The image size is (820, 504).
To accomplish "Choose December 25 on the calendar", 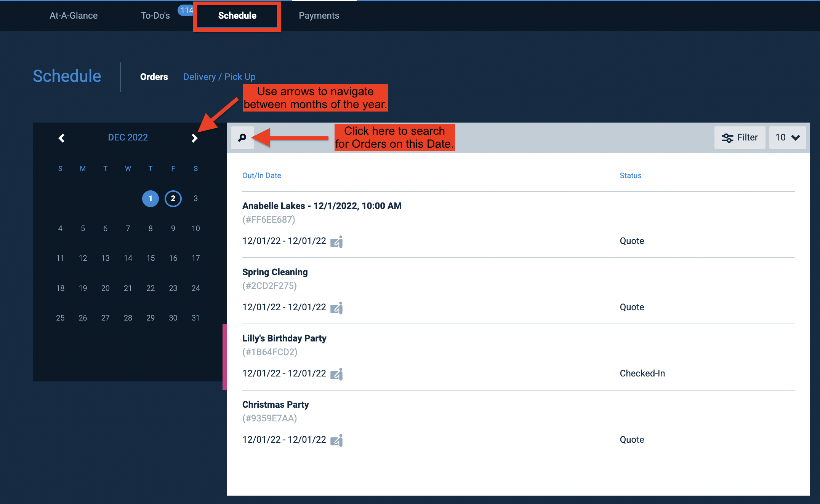I will 60,318.
